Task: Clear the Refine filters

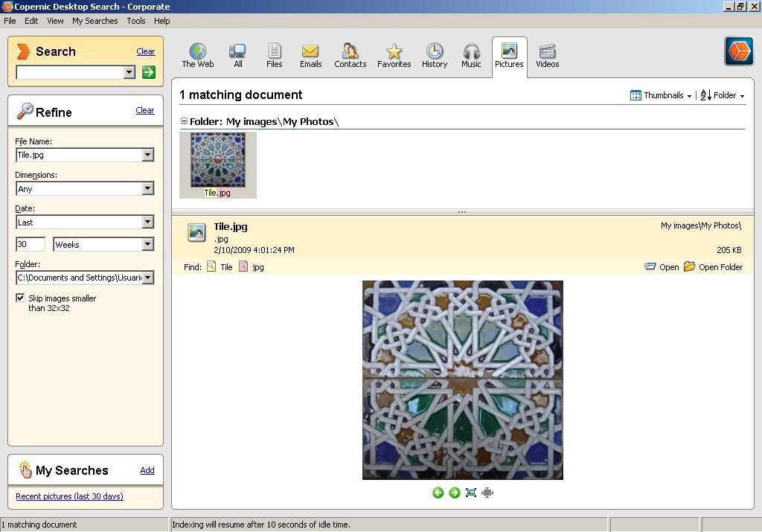Action: pyautogui.click(x=145, y=110)
